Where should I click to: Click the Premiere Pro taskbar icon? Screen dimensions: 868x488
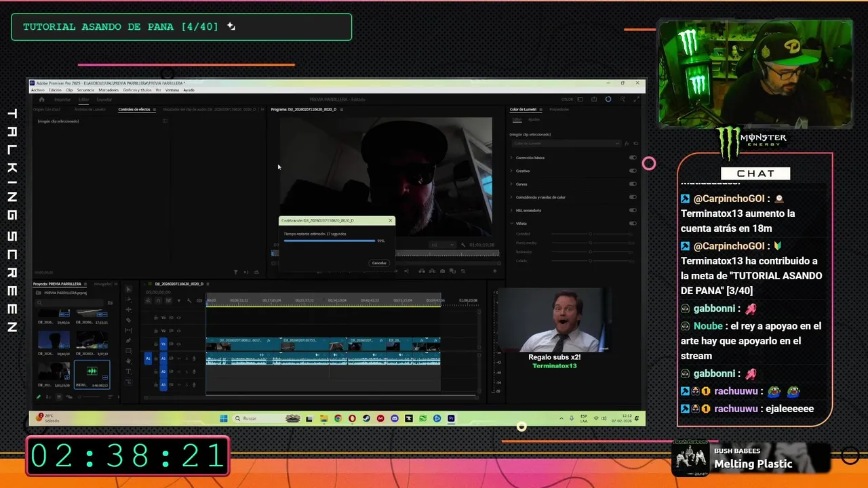(x=451, y=418)
